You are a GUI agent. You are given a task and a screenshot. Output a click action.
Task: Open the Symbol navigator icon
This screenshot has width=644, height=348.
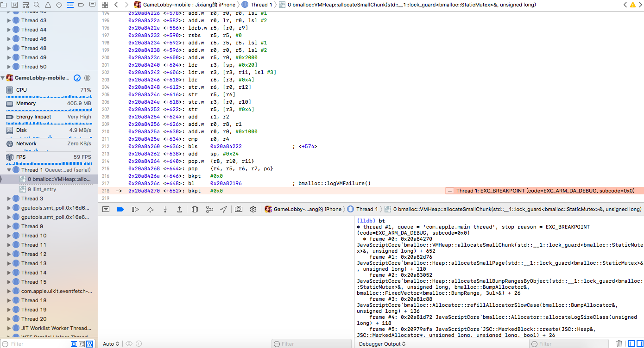point(26,5)
